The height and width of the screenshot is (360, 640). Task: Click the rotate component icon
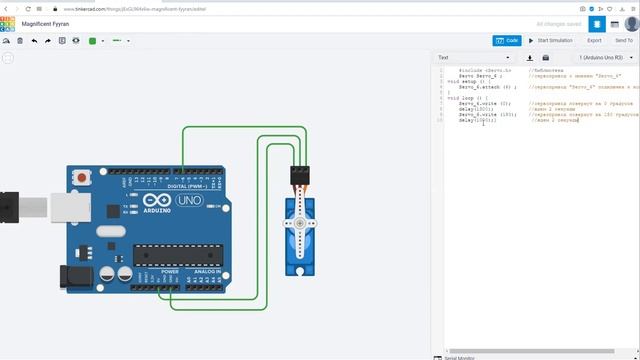point(6,41)
